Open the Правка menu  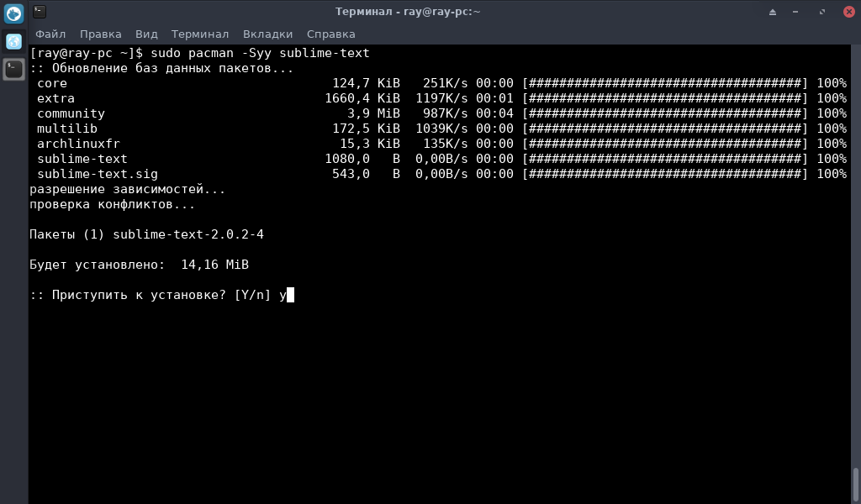click(x=100, y=34)
